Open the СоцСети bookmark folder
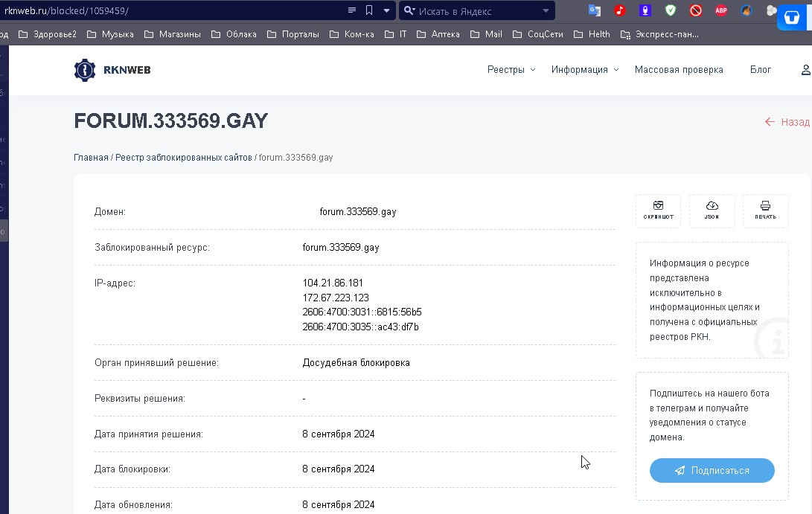The image size is (812, 514). 538,34
